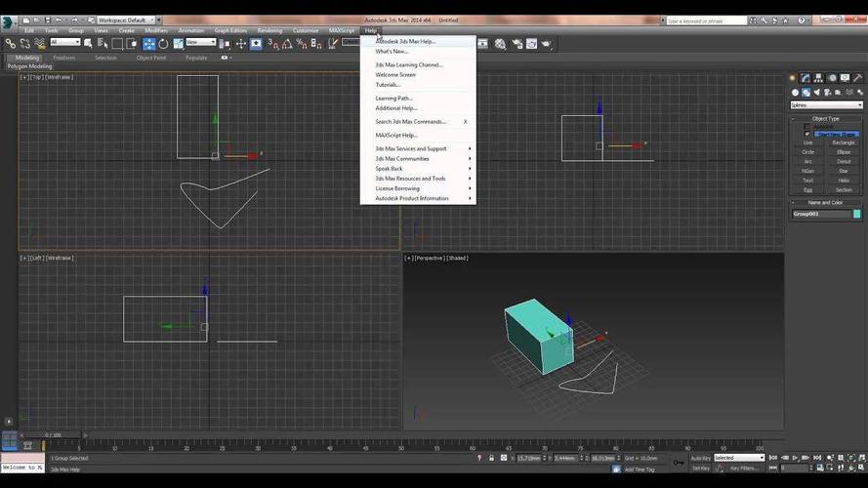Open the Modifiers menu
868x488 pixels.
coord(156,30)
